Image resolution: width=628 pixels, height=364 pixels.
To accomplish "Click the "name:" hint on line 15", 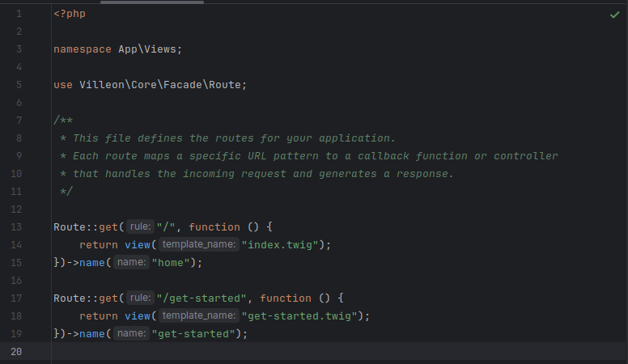I will [x=130, y=263].
